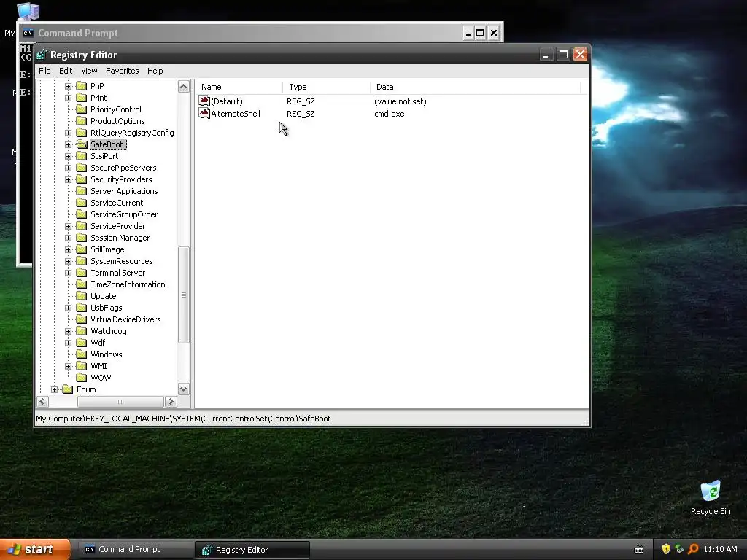This screenshot has height=560, width=747.
Task: Click the Command Prompt window title icon
Action: point(28,33)
